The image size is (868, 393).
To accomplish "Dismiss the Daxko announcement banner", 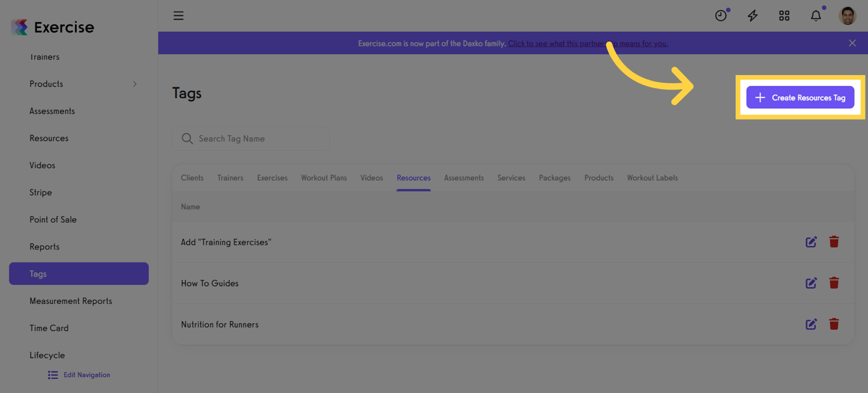I will pos(852,43).
